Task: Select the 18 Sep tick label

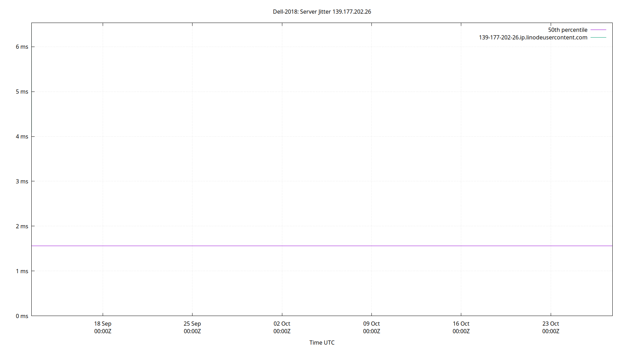Action: coord(103,323)
